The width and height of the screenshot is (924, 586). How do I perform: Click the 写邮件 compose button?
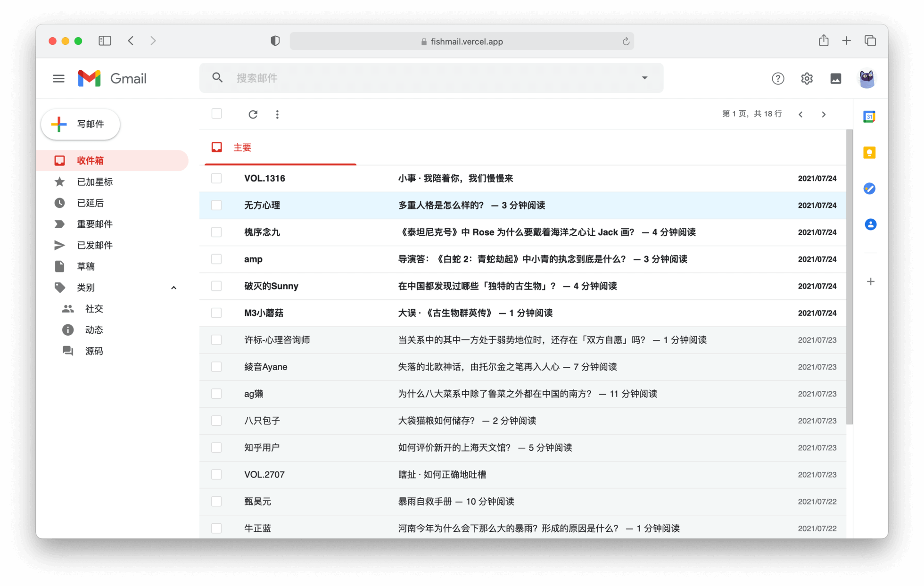81,124
